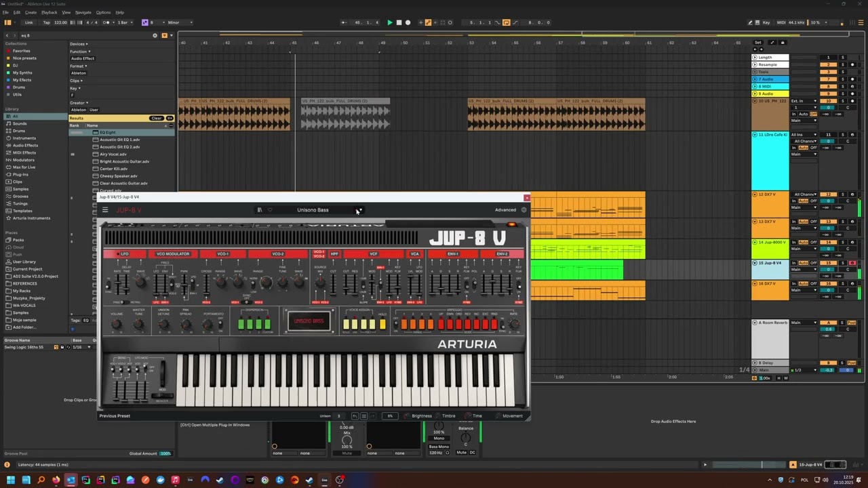Click the Jup-8 V undo arrow
868x488 pixels.
pos(355,416)
